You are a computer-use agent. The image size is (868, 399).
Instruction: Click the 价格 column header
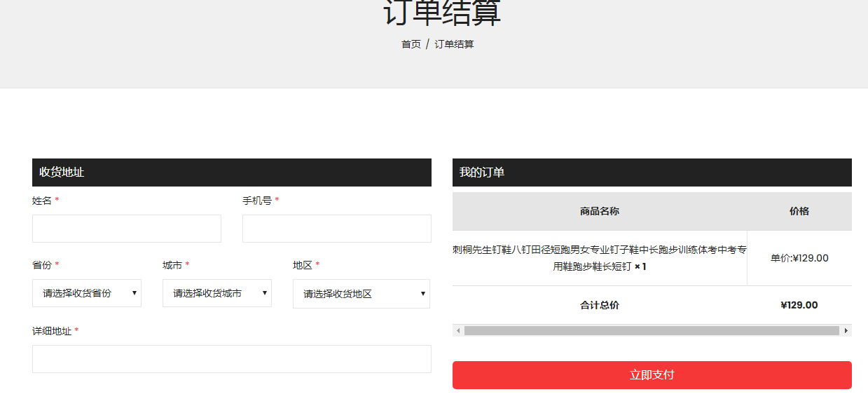(799, 211)
